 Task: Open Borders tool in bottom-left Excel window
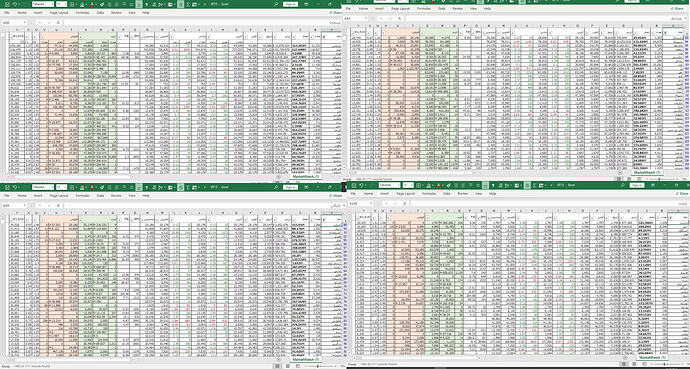click(x=71, y=187)
